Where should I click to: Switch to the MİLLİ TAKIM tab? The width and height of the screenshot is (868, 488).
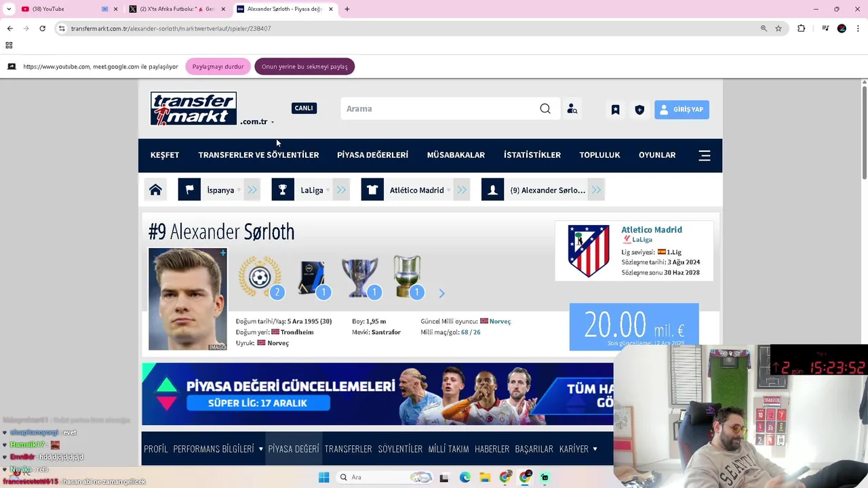click(x=448, y=449)
